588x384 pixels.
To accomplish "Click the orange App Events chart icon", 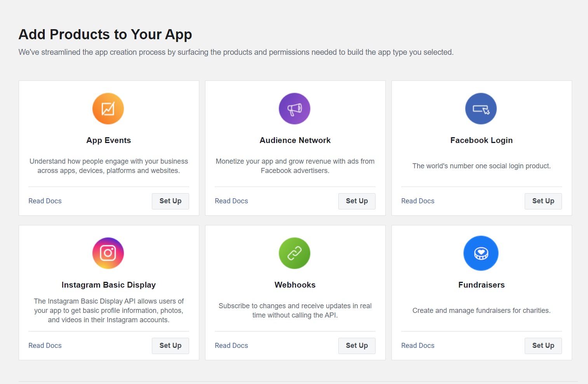I will point(108,109).
